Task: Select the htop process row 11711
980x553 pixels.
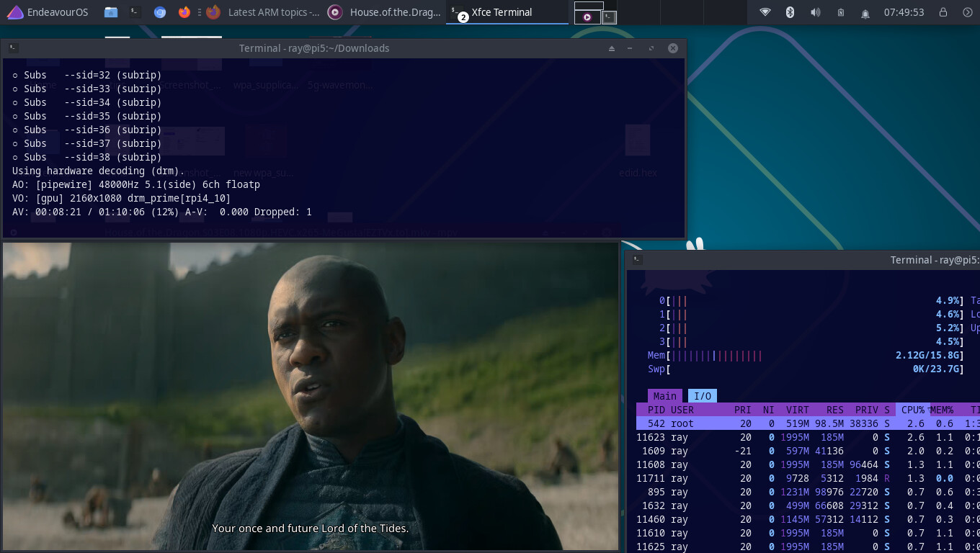Action: click(x=808, y=478)
